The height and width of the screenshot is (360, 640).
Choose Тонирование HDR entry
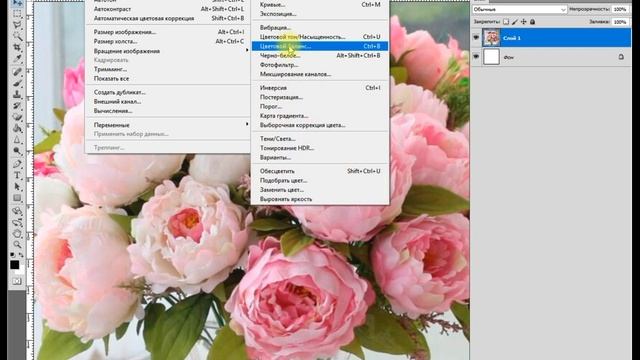(320, 148)
